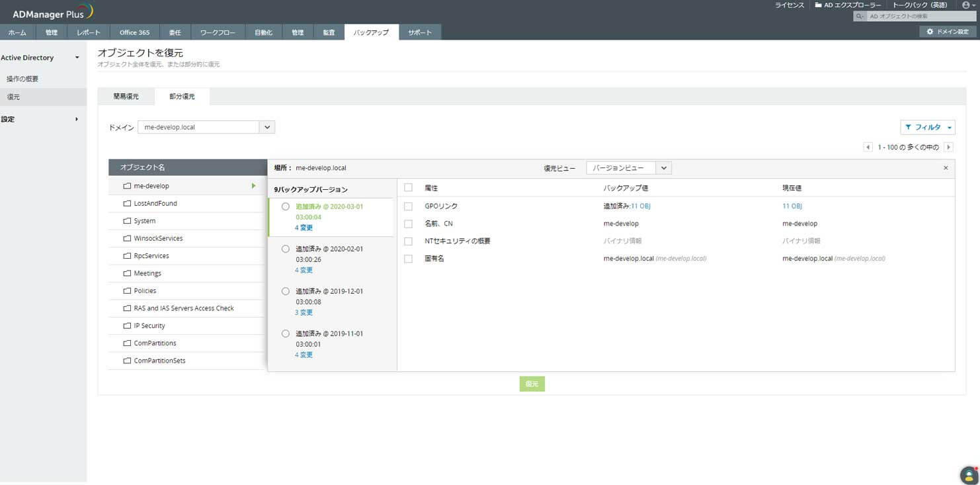Collapse the Active Directory sidebar section

(x=77, y=58)
